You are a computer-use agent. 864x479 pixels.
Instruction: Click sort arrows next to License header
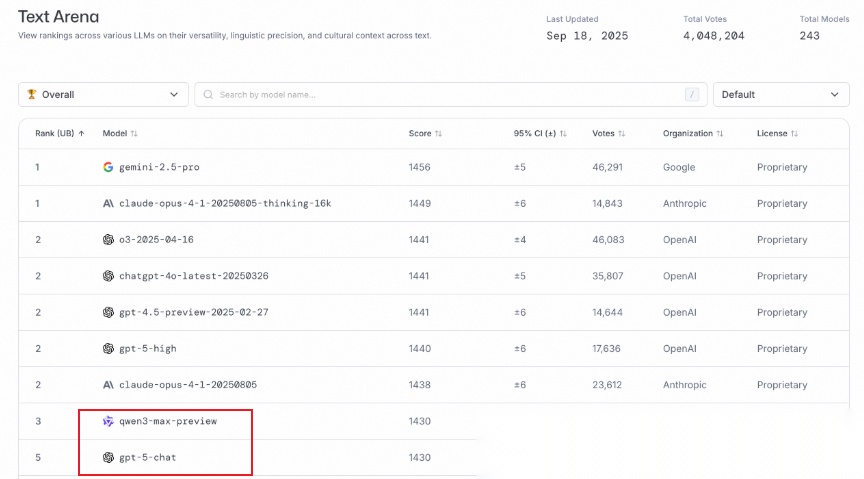pos(794,133)
